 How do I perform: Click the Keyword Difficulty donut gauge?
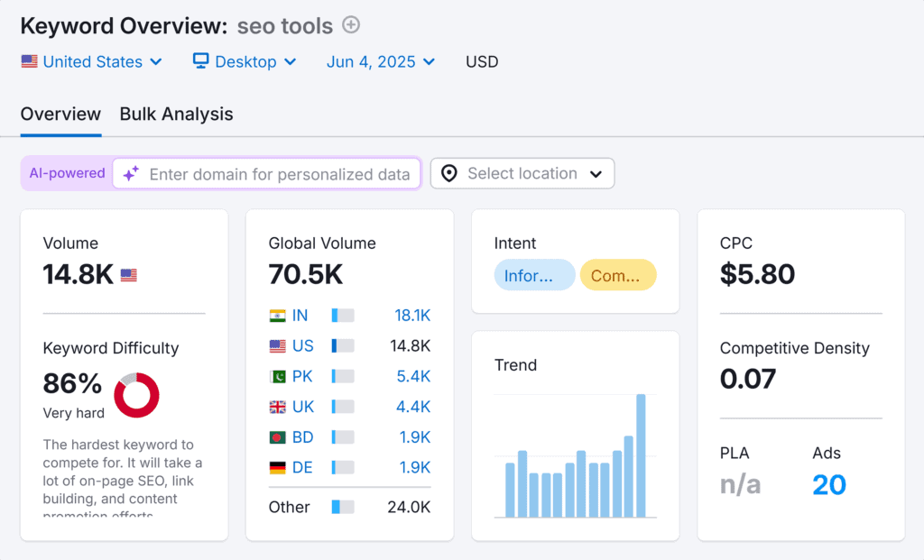pyautogui.click(x=136, y=395)
